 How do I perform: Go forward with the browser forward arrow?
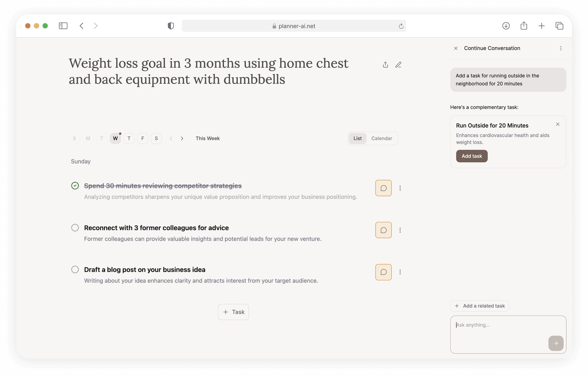click(96, 26)
